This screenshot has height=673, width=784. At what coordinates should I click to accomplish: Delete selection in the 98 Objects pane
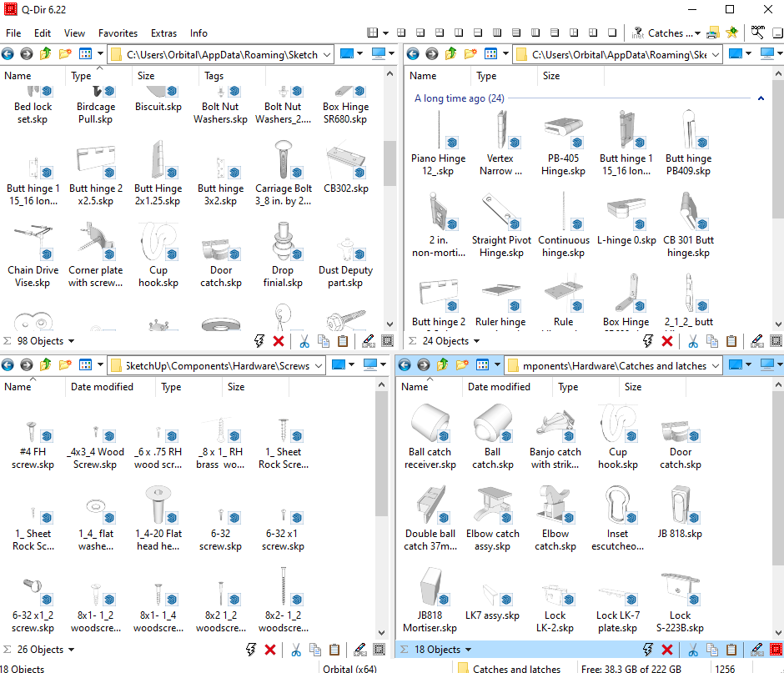[x=279, y=341]
